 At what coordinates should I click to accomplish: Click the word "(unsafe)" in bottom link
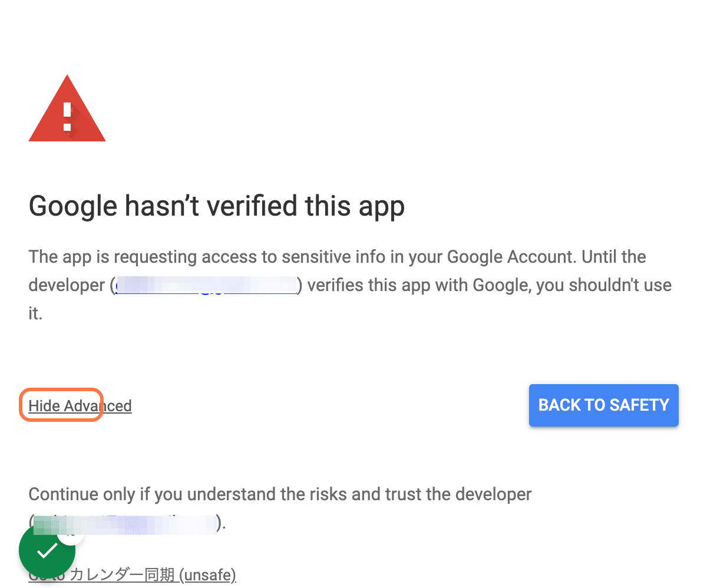[x=207, y=575]
